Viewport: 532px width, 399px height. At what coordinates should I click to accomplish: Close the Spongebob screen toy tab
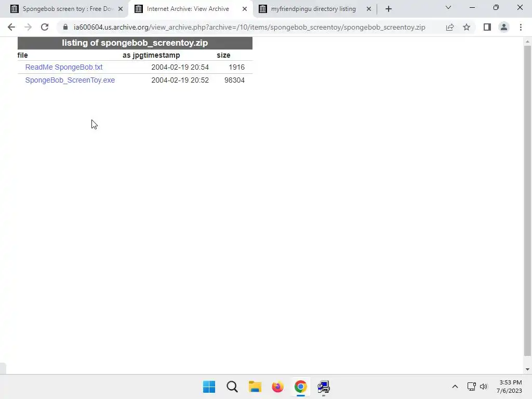[x=121, y=9]
